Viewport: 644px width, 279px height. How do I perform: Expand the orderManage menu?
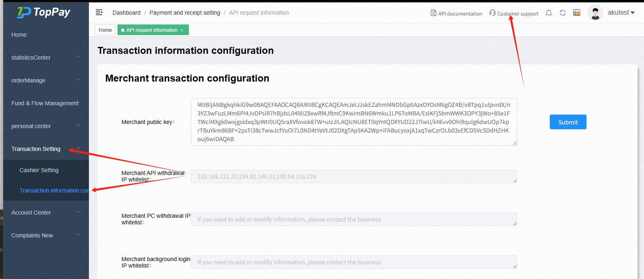[46, 80]
